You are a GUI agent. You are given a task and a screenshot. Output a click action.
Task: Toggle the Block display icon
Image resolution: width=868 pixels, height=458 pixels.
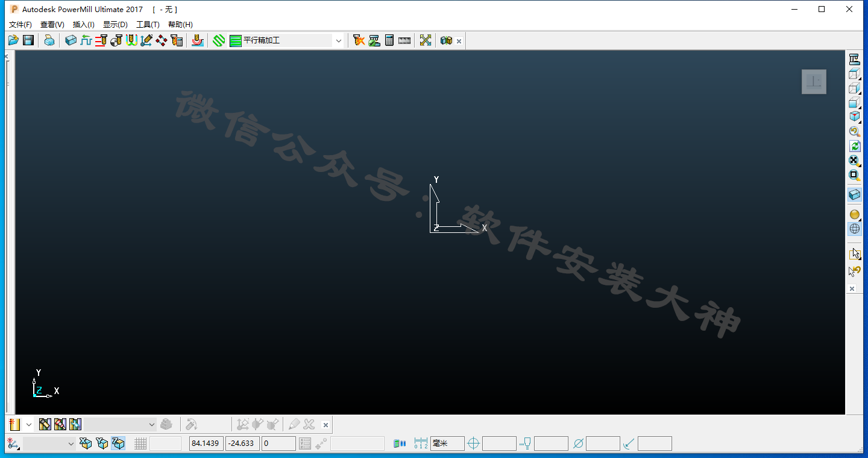[854, 195]
